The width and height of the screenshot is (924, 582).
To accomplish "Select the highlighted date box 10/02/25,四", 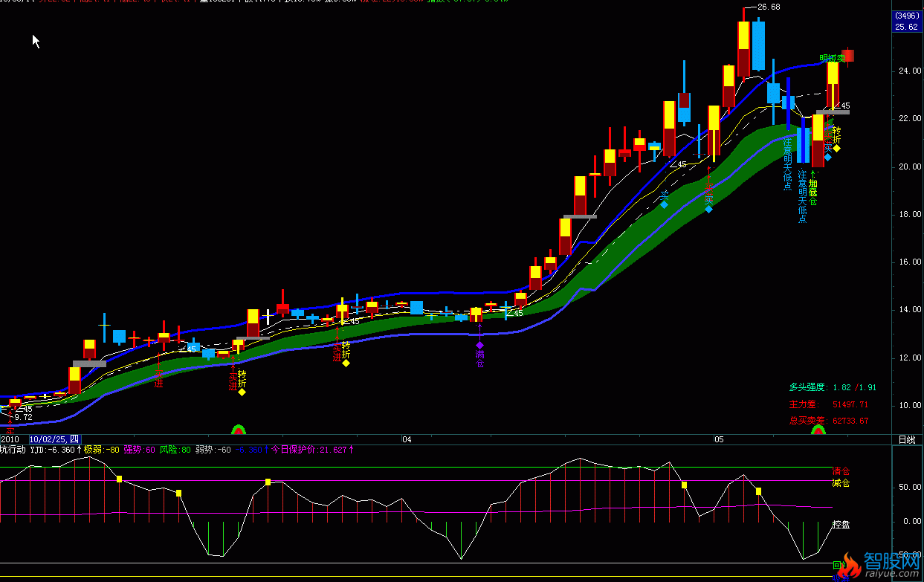I will coord(54,439).
